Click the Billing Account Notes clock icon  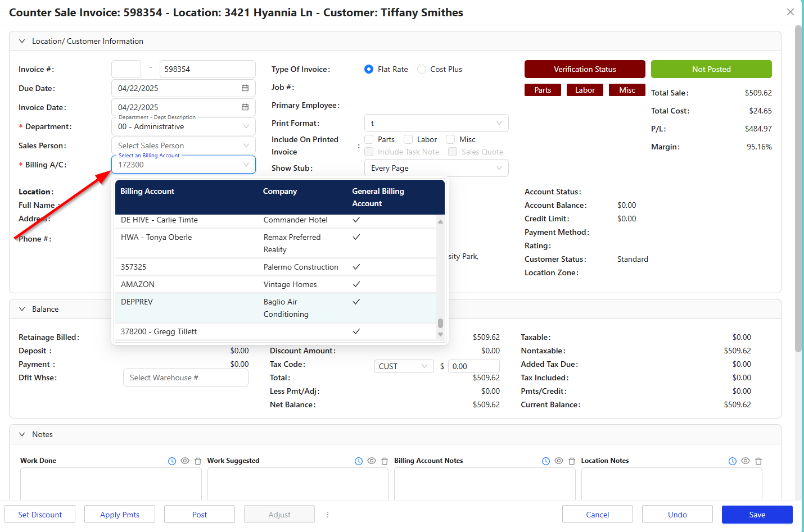pos(546,461)
